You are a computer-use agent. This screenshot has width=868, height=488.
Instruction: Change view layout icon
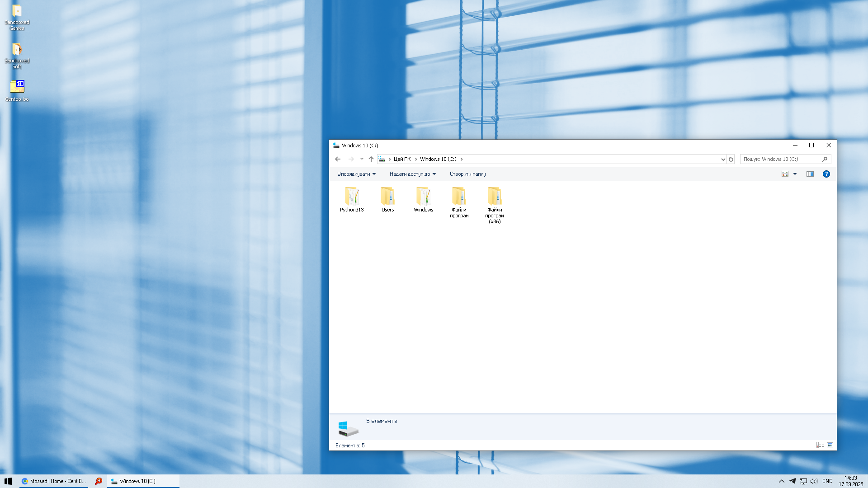(x=785, y=174)
